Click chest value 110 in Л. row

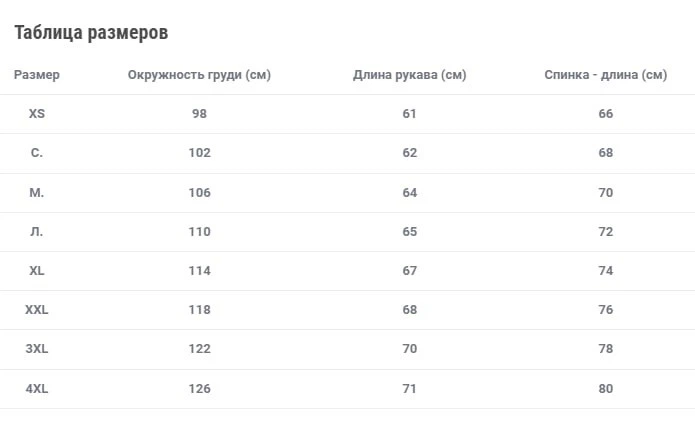pos(199,231)
